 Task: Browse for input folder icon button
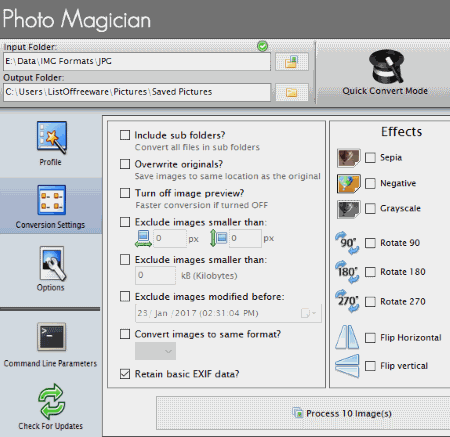pos(292,62)
